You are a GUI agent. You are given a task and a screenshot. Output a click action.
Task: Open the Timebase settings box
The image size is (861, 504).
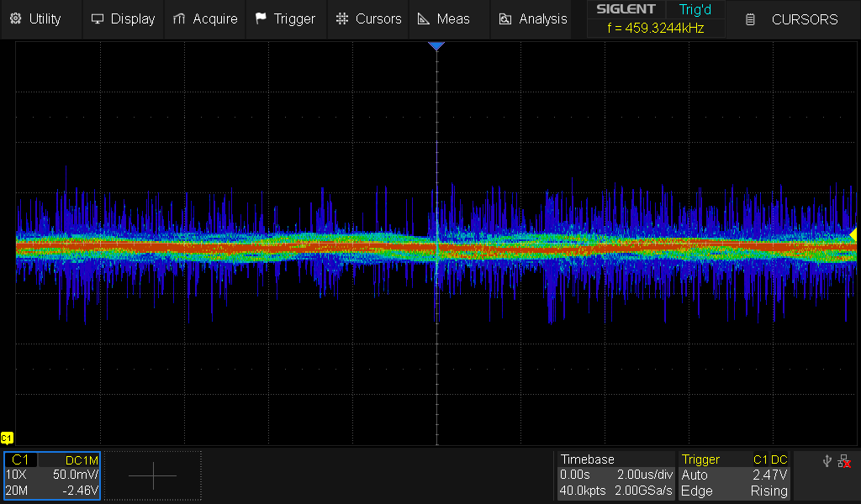(x=616, y=475)
